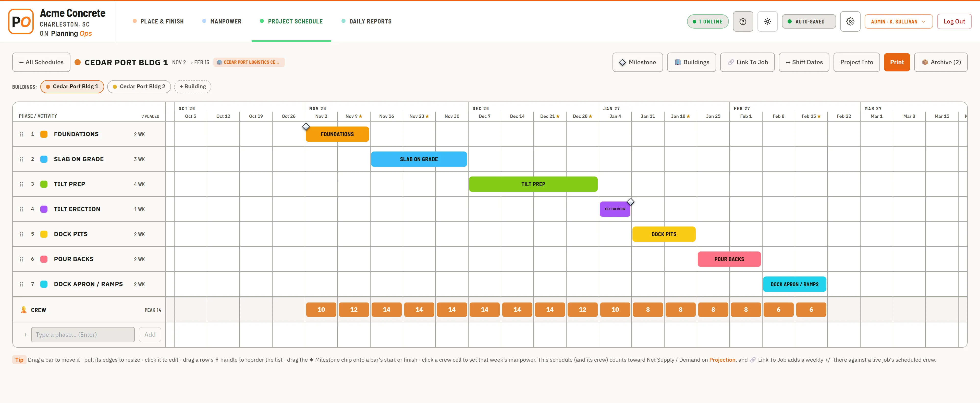Click the Tilt Erection row drag handle
Screen dimensions: 980x403
tap(21, 209)
